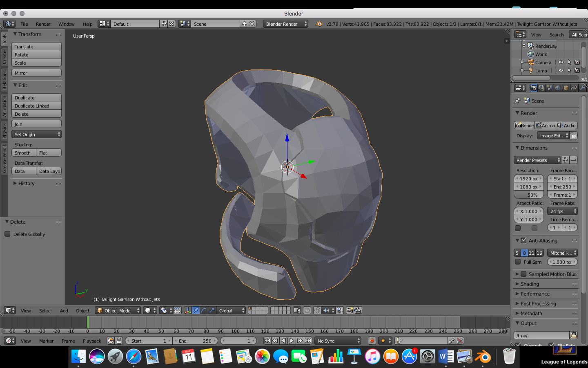Open the Add menu in 3D view header
The image size is (588, 368).
[64, 310]
